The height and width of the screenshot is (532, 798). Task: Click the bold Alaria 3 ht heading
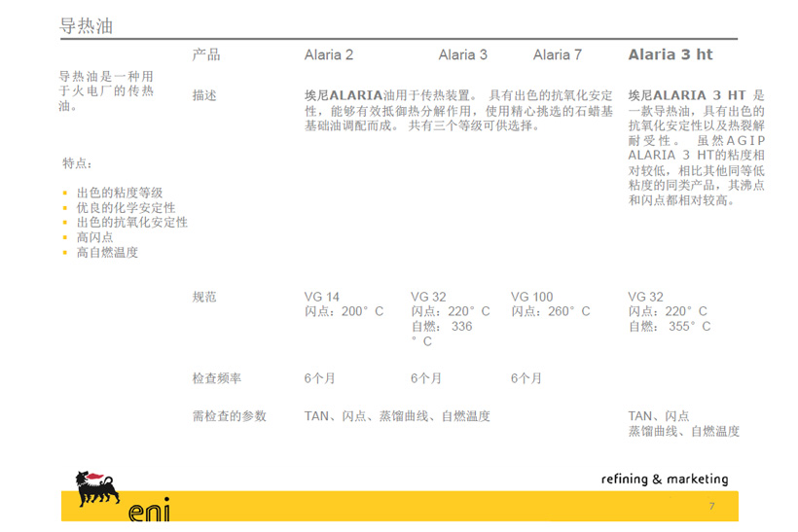[x=671, y=54]
